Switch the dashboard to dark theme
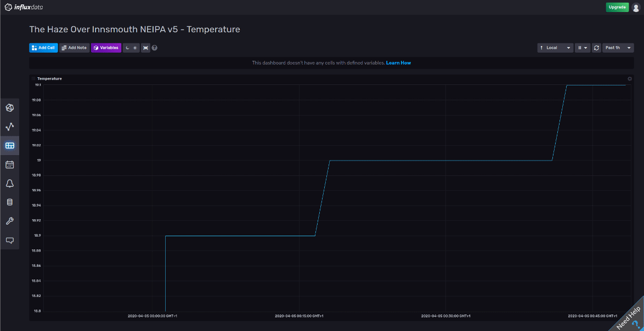This screenshot has height=331, width=644. click(126, 48)
